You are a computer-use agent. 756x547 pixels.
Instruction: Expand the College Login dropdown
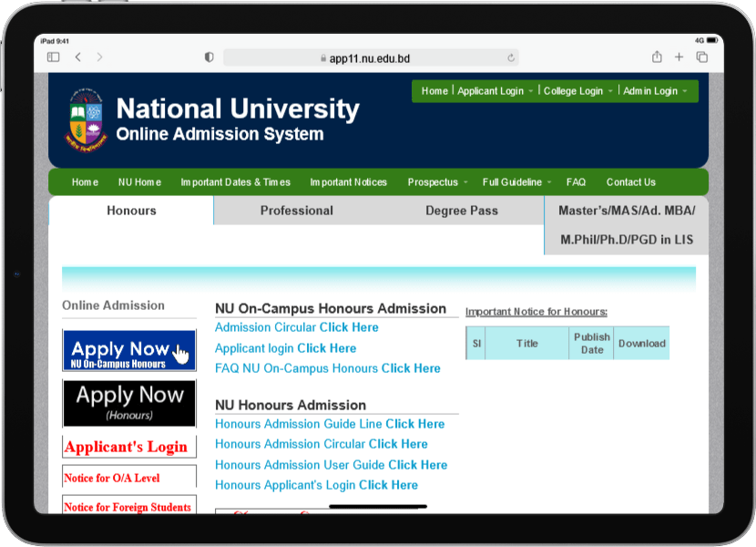(577, 91)
